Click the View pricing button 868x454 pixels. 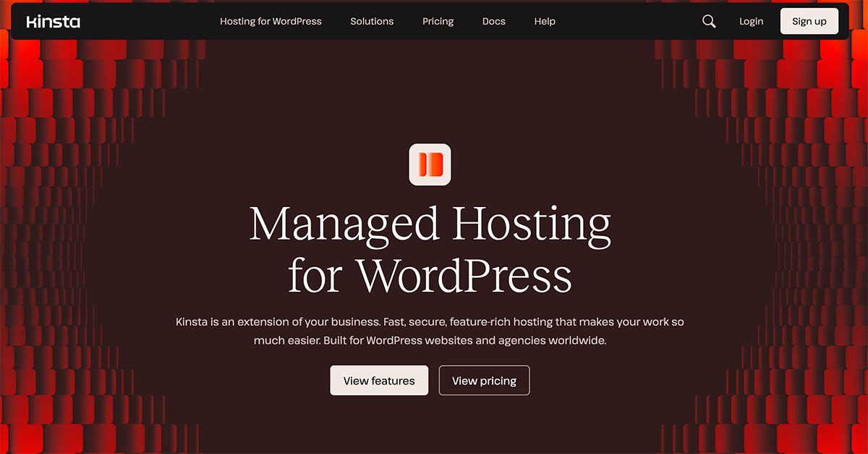point(484,380)
